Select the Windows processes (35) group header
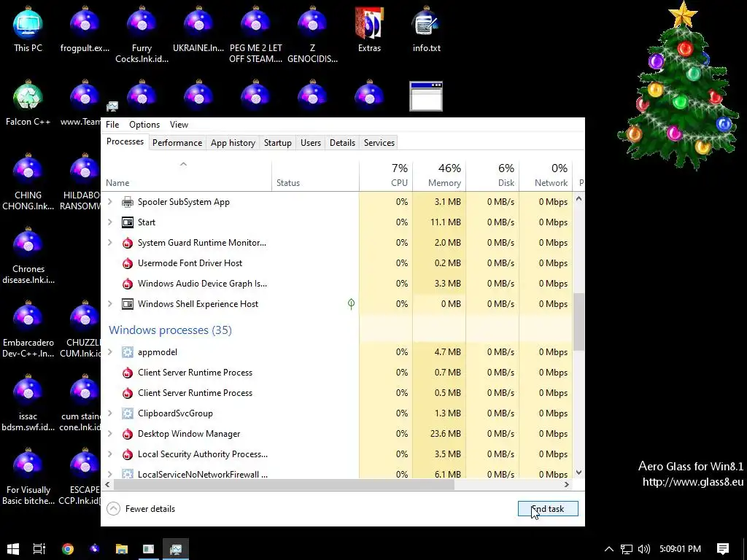This screenshot has width=747, height=560. click(x=170, y=330)
